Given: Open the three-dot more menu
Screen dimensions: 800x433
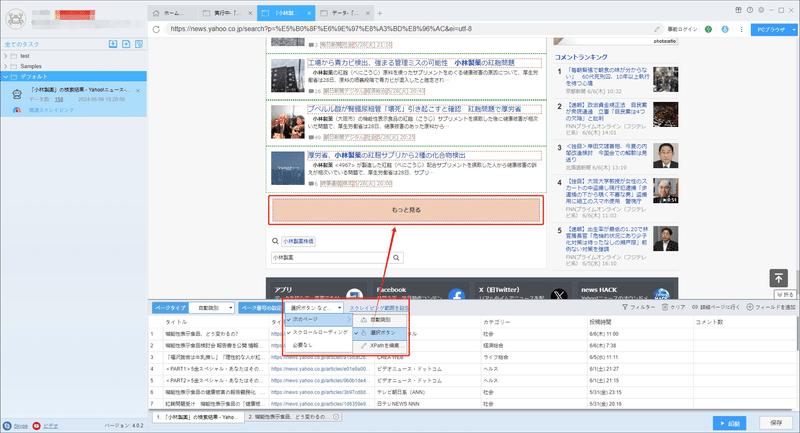Looking at the screenshot, I should (x=741, y=29).
